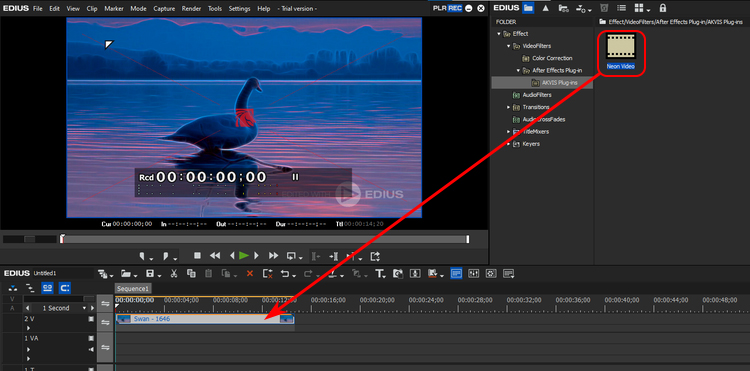Click the shuttle slider at left of the position bar
This screenshot has height=371, width=750.
pyautogui.click(x=30, y=239)
